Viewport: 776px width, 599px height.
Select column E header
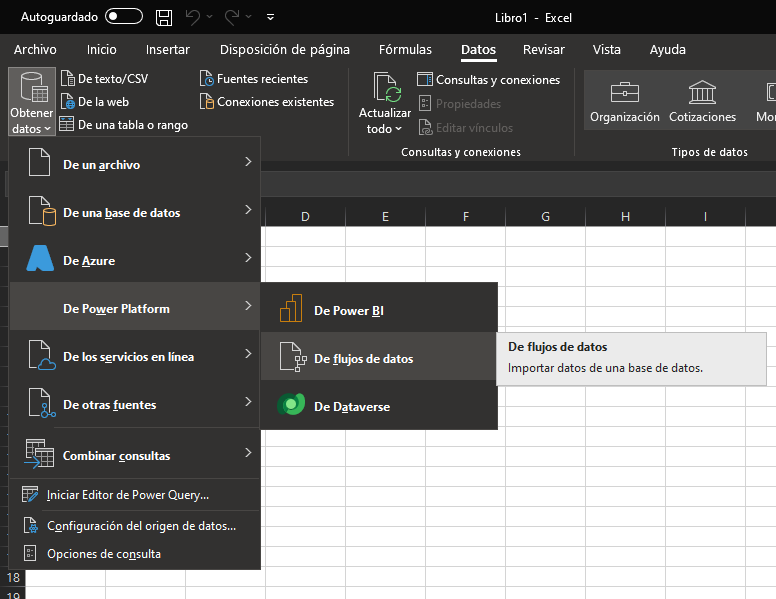tap(386, 216)
